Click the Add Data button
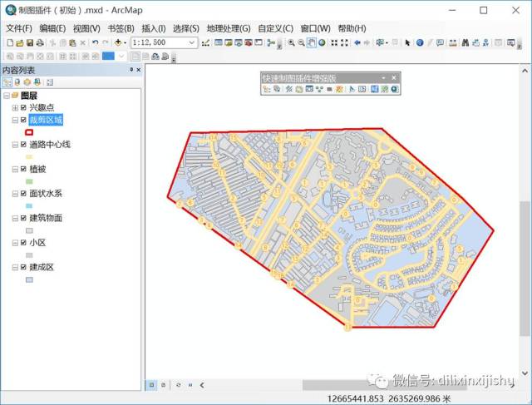This screenshot has width=532, height=405. pyautogui.click(x=118, y=42)
